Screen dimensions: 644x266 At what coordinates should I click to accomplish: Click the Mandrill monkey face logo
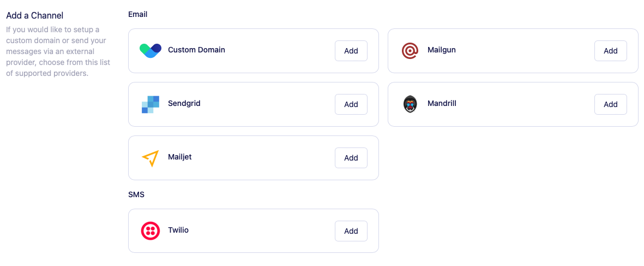point(410,104)
